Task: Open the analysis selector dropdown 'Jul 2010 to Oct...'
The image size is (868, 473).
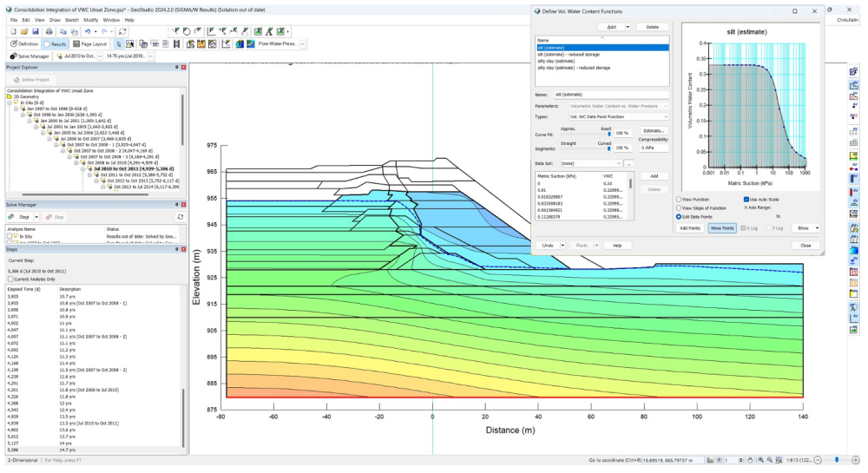Action: [x=100, y=56]
